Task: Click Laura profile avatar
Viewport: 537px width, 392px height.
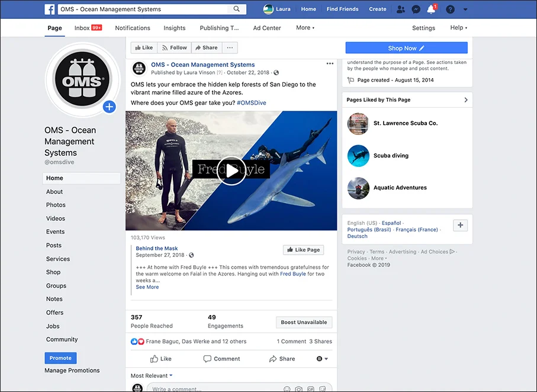Action: tap(268, 9)
